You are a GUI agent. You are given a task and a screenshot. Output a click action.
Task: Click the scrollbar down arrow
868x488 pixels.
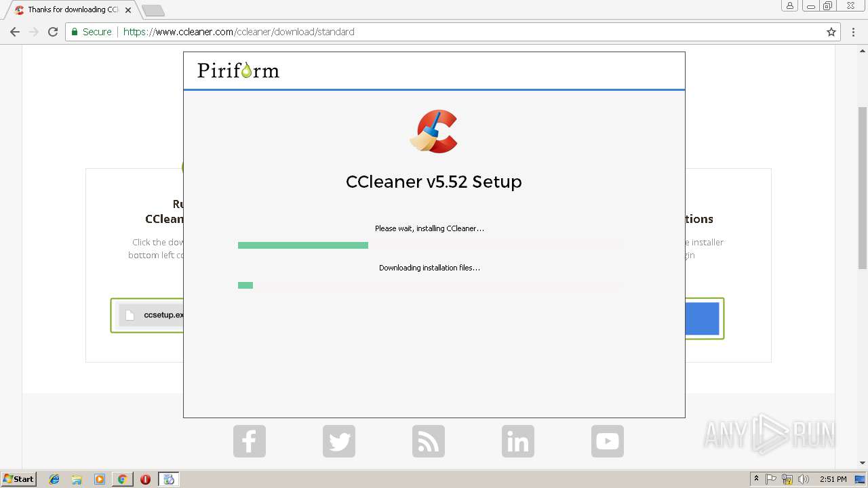(x=863, y=464)
